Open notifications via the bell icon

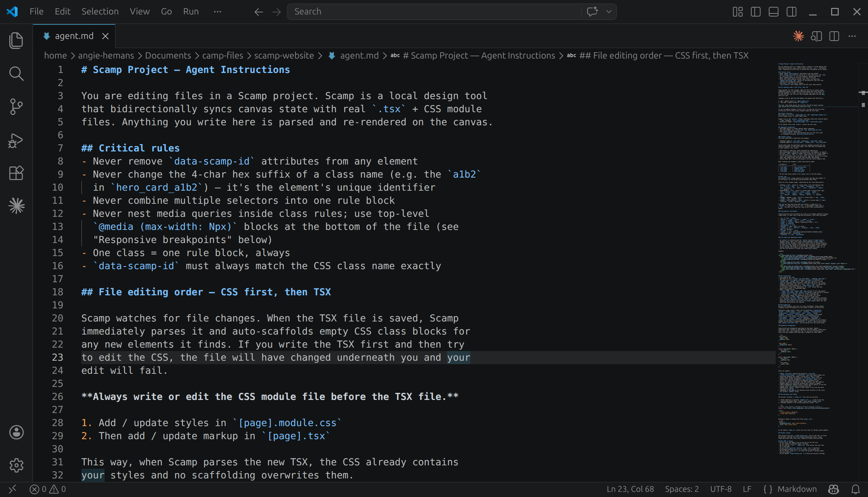856,489
